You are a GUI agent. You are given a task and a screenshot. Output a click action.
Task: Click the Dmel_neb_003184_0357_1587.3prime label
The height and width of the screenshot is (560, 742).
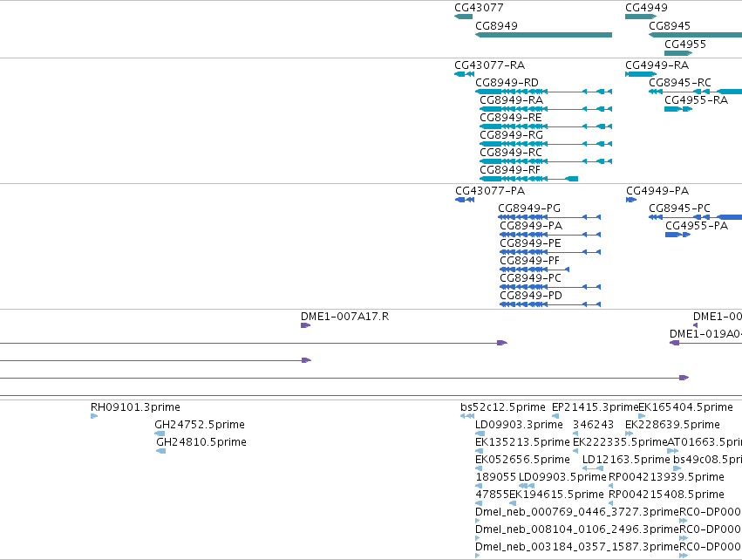577,547
